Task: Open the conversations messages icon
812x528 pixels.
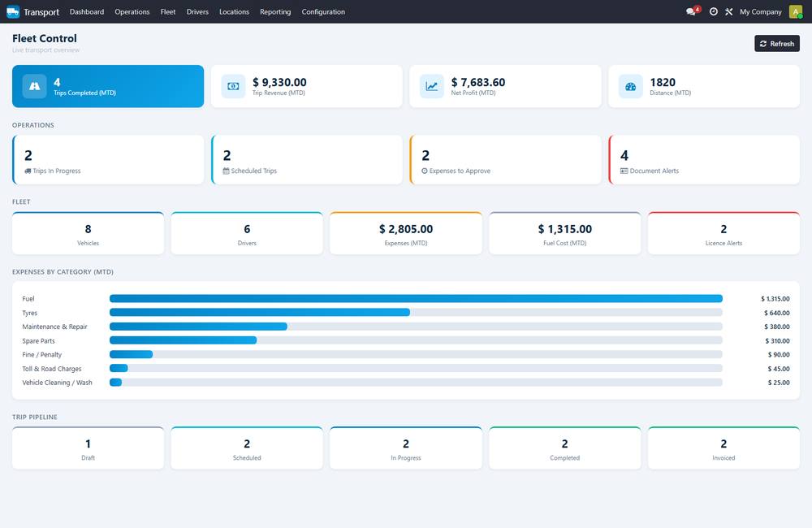Action: (691, 11)
